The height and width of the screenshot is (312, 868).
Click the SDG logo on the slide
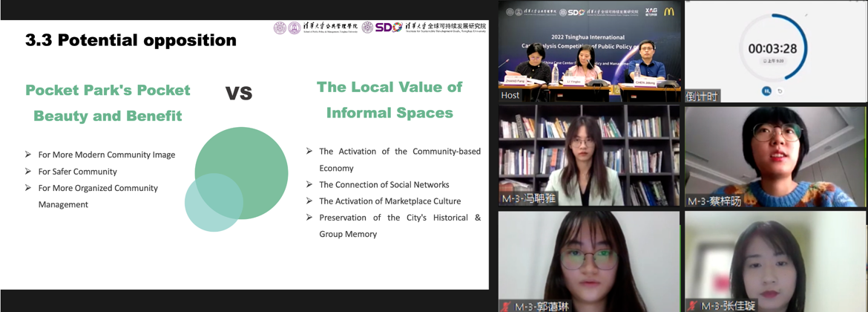[388, 27]
